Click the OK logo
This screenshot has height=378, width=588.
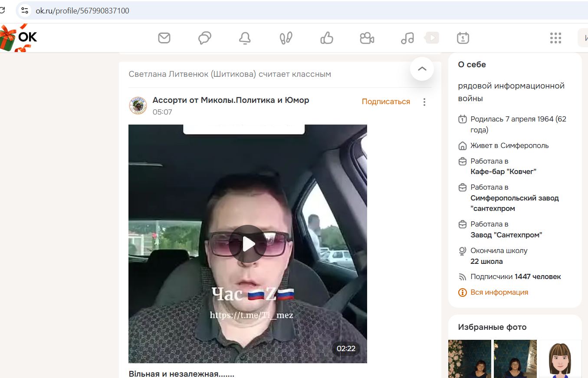27,37
